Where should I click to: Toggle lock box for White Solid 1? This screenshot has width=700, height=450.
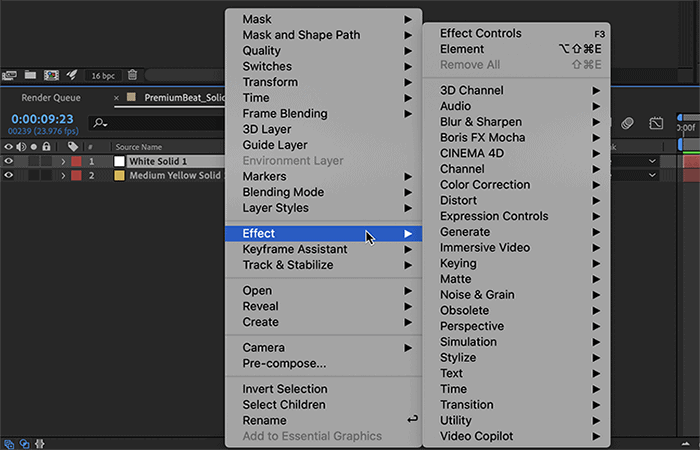pyautogui.click(x=46, y=161)
